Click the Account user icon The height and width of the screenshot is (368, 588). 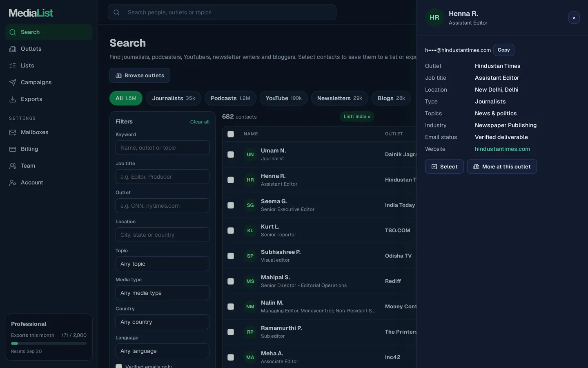(13, 183)
